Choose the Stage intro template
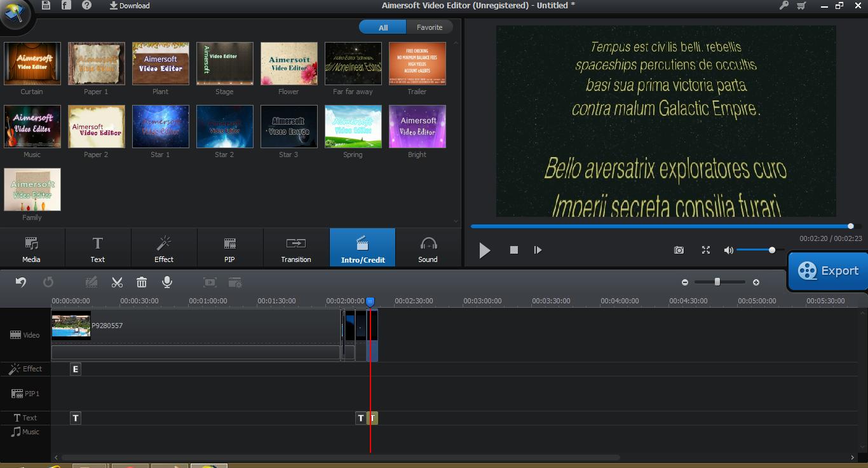 [225, 64]
